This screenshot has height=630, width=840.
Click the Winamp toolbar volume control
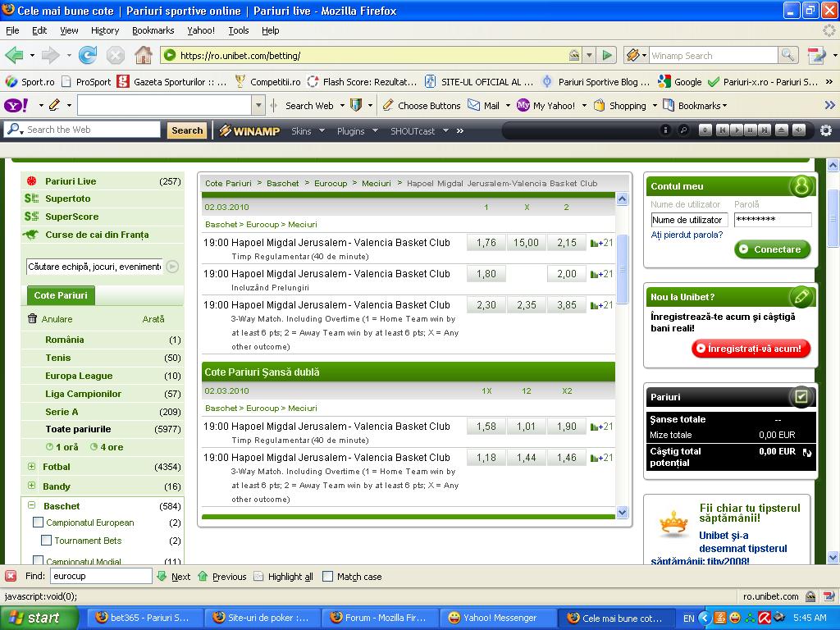[798, 130]
